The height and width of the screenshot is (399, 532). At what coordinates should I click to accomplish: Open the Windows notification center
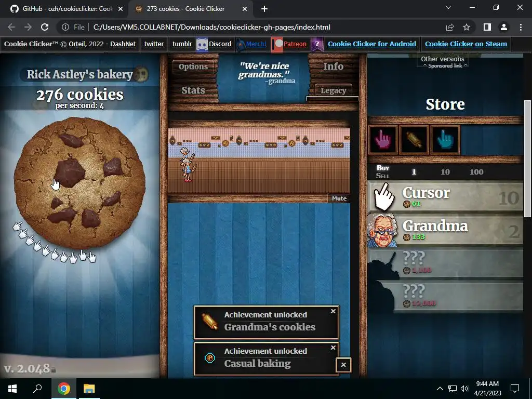(515, 389)
